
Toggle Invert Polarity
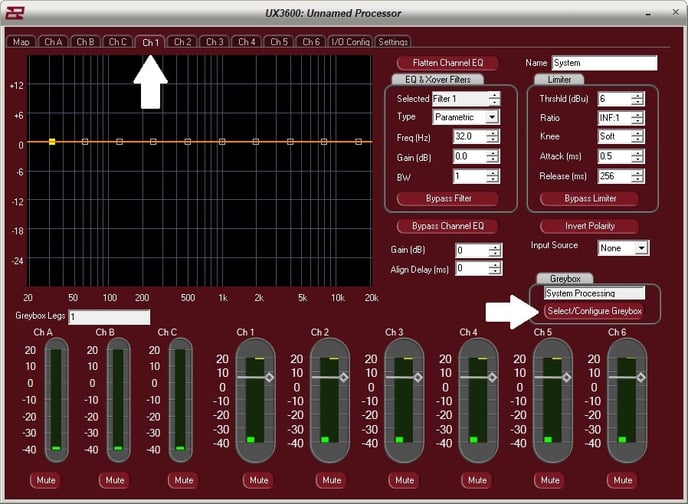[589, 226]
